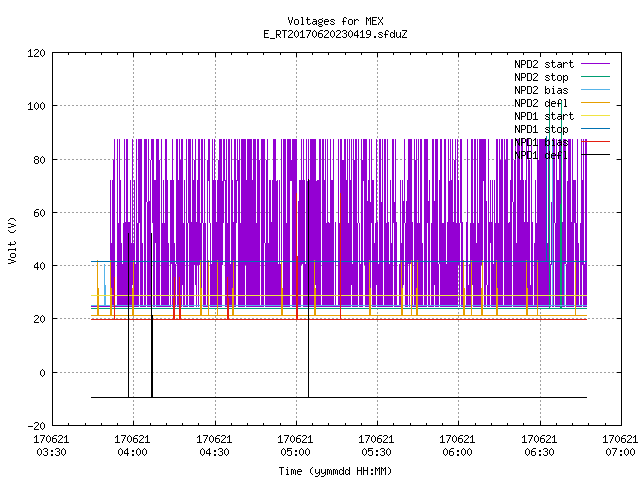Click the y-axis tick label 20

(x=39, y=320)
